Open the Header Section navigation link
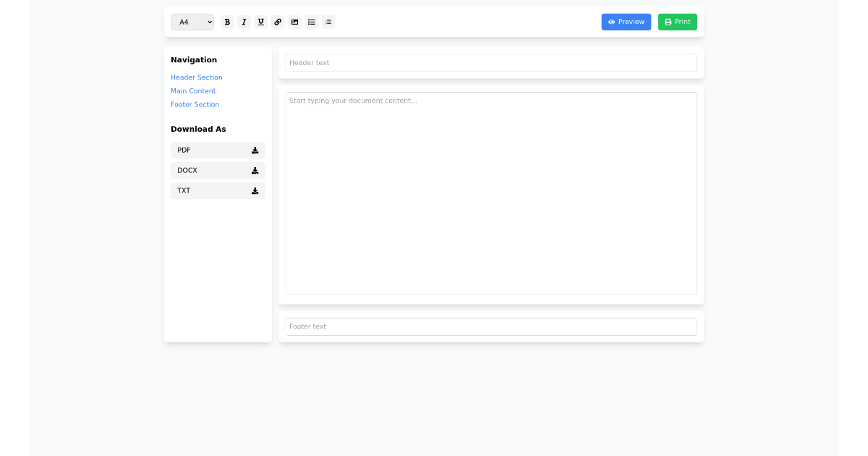Screen dimensions: 868x456 pyautogui.click(x=196, y=77)
